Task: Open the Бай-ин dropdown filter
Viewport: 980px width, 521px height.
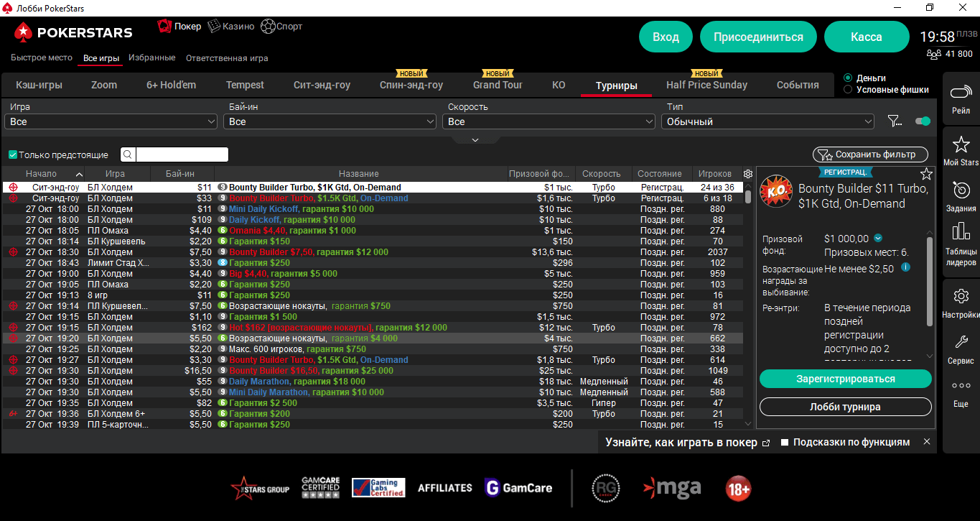Action: (330, 121)
